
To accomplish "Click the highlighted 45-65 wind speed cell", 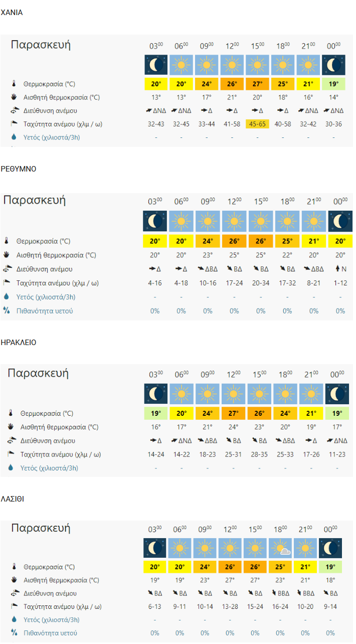I will [258, 124].
